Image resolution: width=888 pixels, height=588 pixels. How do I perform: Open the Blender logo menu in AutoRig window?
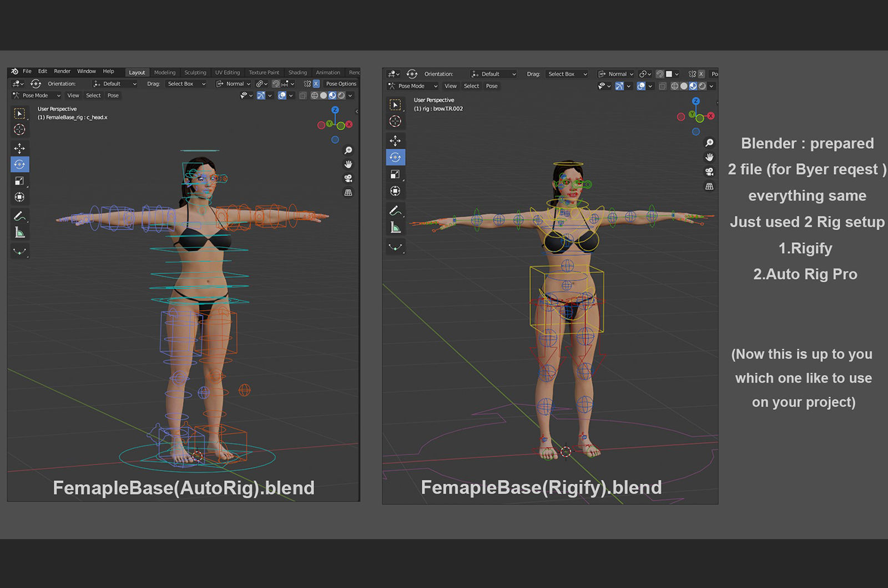tap(14, 72)
